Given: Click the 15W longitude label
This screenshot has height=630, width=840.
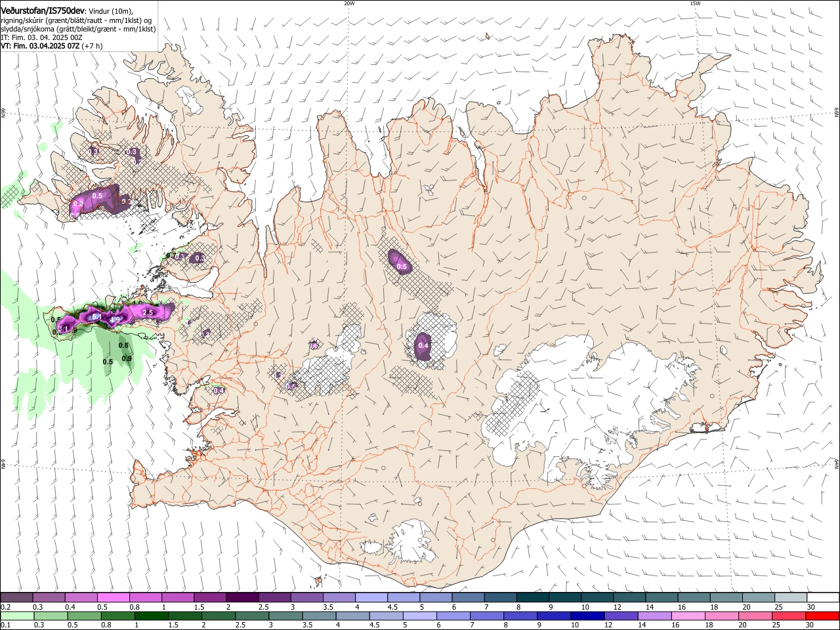Looking at the screenshot, I should coord(695,3).
